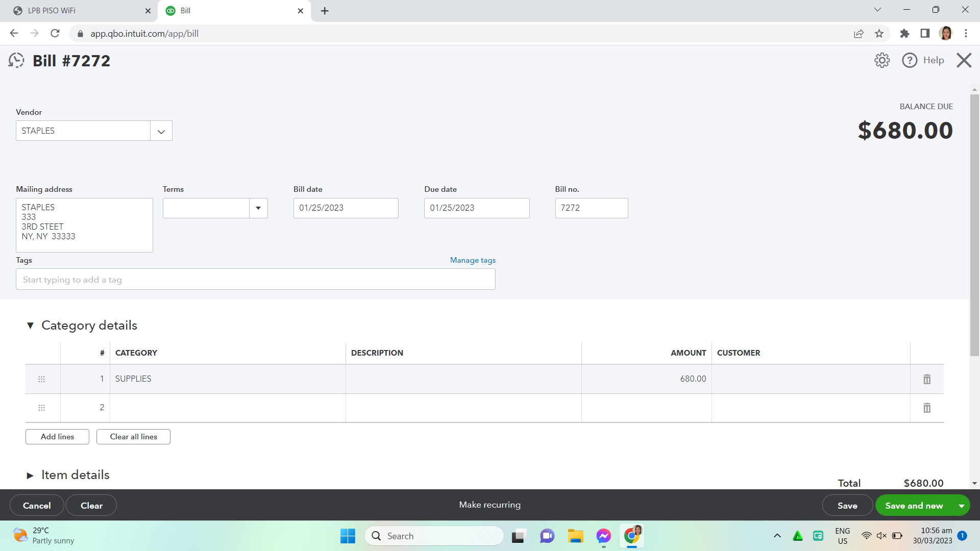
Task: Expand the Item details section
Action: pyautogui.click(x=30, y=475)
